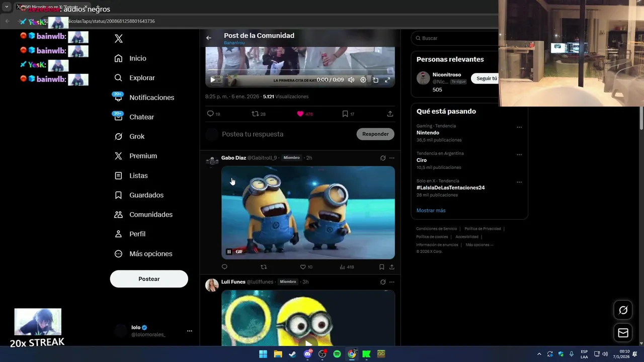
Task: Mute the video with the speaker icon
Action: click(351, 79)
